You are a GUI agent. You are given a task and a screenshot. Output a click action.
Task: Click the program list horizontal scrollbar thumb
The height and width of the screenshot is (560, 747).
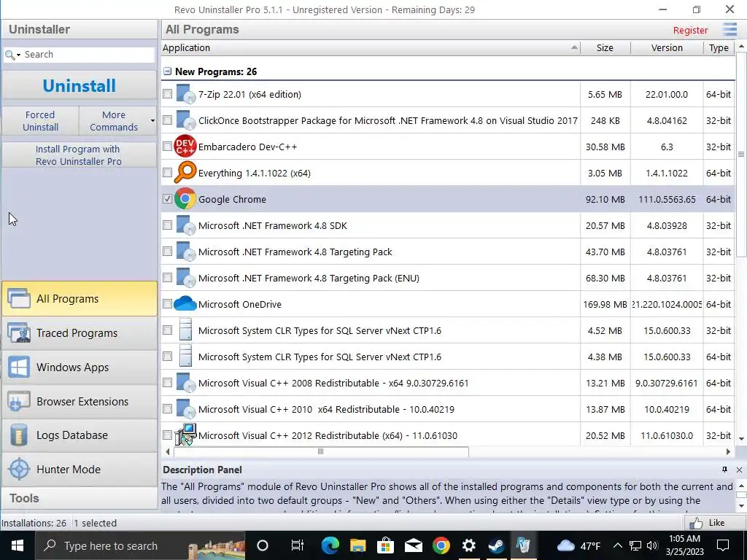(321, 451)
